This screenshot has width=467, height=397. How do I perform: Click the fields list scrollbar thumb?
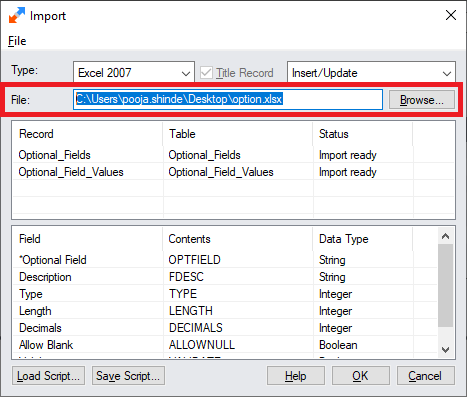coord(445,285)
